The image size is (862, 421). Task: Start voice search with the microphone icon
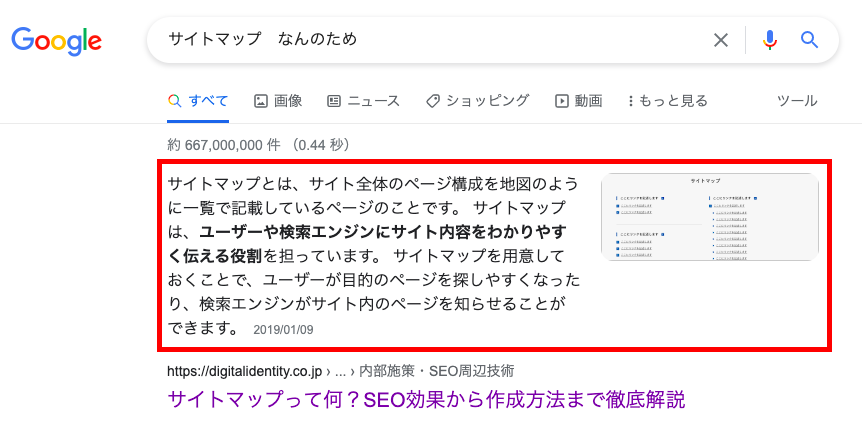pyautogui.click(x=770, y=40)
